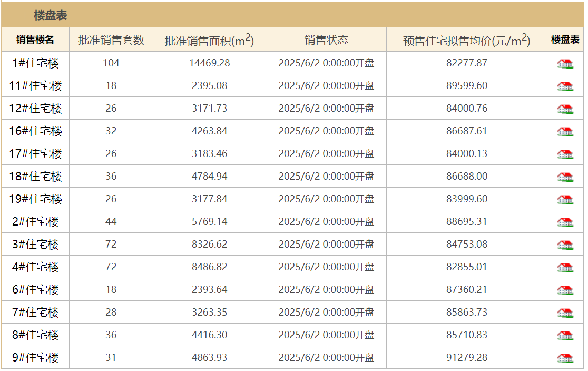Viewport: 588px width, 371px height.
Task: Open the house icon for 16#住宅楼
Action: 565,132
